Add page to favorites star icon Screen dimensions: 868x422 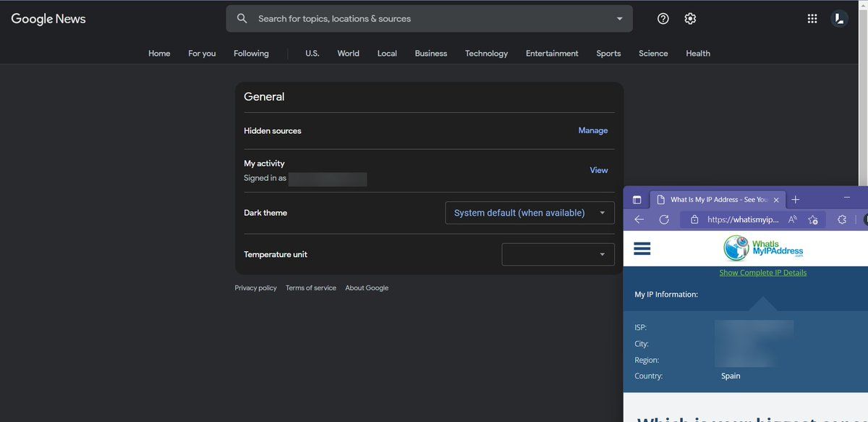click(813, 219)
